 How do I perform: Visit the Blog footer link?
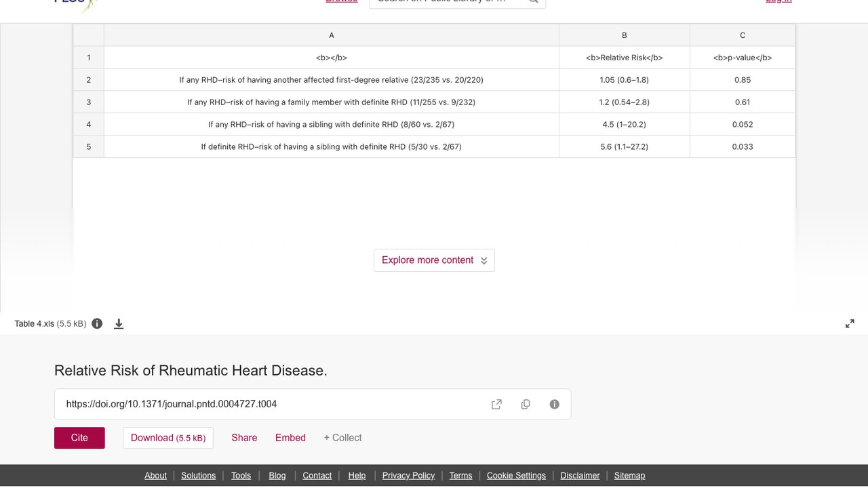[277, 476]
